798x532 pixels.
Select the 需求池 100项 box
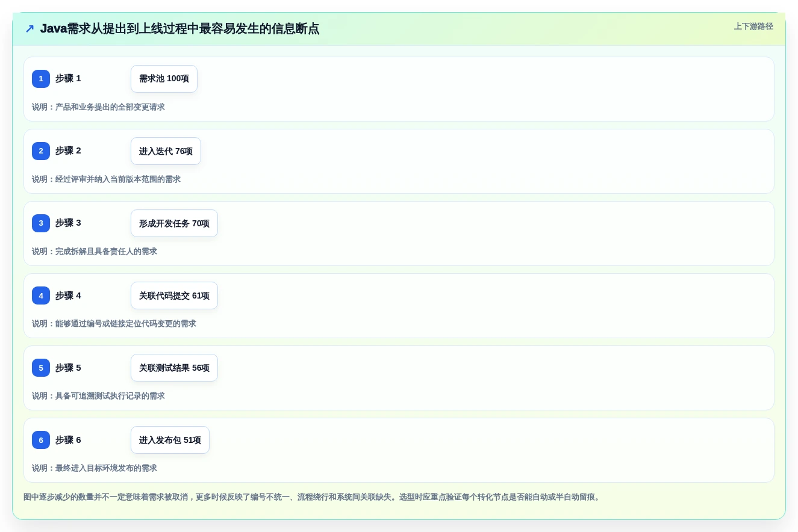coord(164,79)
